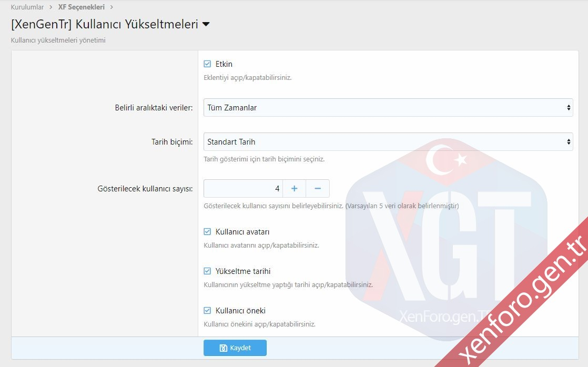
Task: Click the 'Kullanıcı yükseltmeleri yönetimi' subtitle
Action: coord(58,40)
